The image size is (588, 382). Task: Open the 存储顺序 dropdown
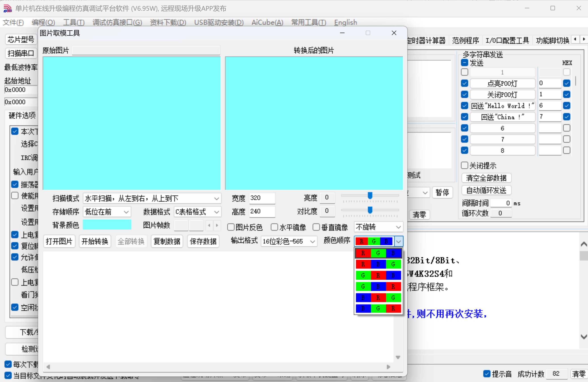pyautogui.click(x=107, y=212)
